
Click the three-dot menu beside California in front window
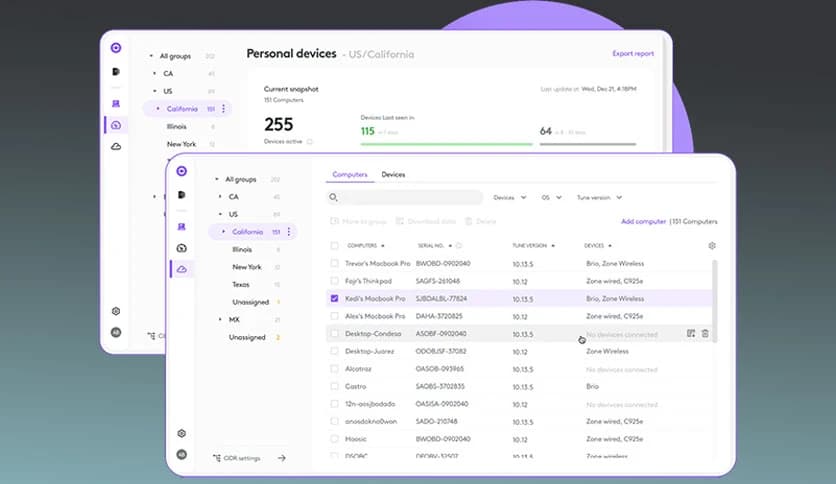(289, 232)
